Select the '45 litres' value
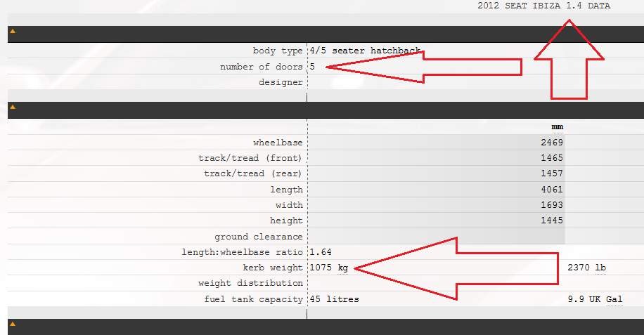Screen dimensions: 644x335 click(x=335, y=299)
